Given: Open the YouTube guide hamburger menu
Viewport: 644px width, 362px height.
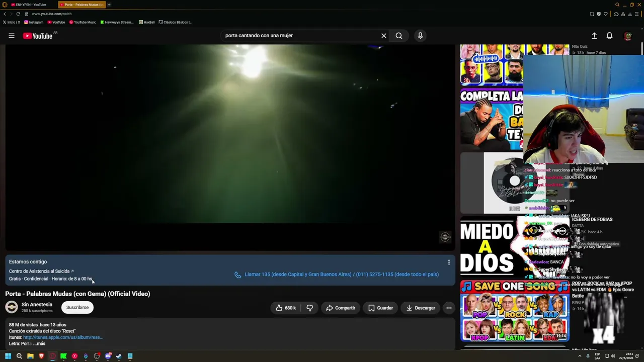Looking at the screenshot, I should (11, 36).
